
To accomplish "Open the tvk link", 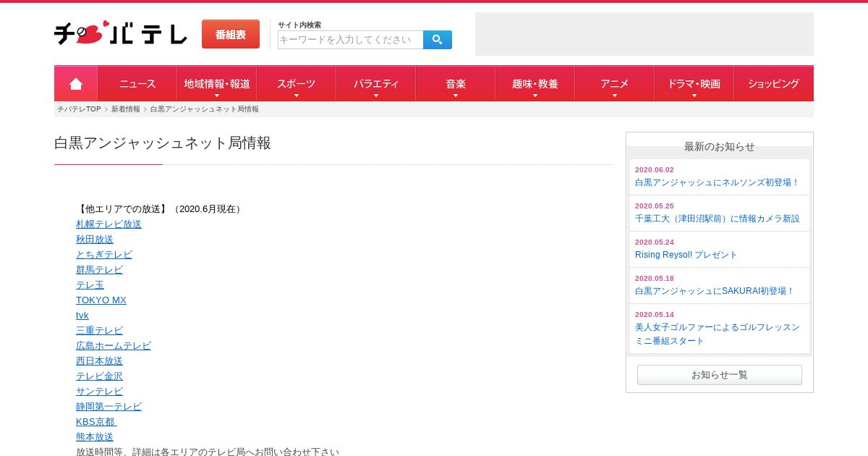I will [82, 316].
